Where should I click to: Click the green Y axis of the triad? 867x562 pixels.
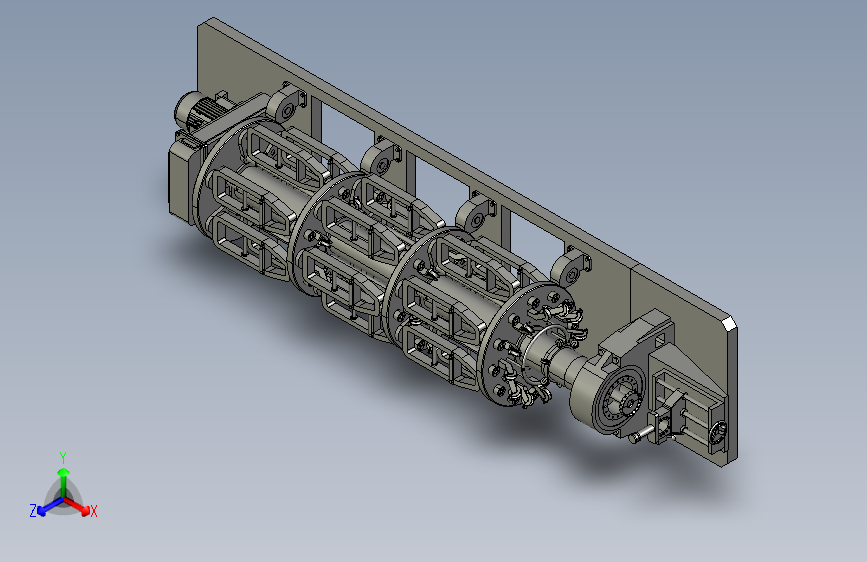pyautogui.click(x=63, y=482)
